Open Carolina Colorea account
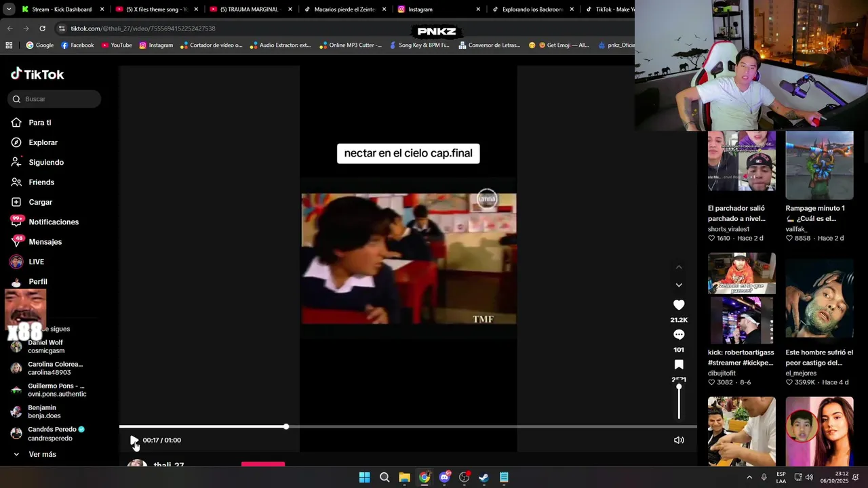The width and height of the screenshot is (868, 488). pos(47,369)
